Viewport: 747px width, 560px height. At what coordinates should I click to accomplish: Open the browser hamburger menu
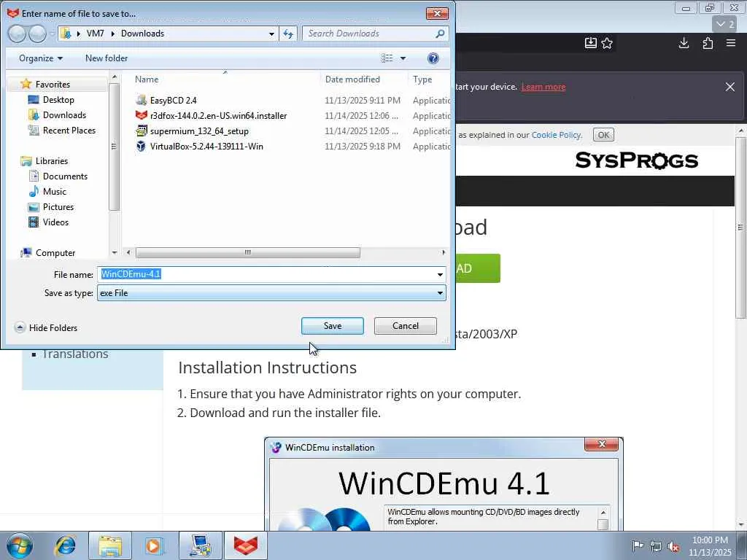pos(731,43)
